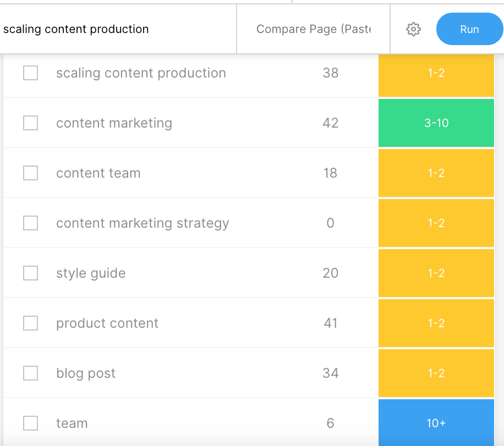The height and width of the screenshot is (446, 504).
Task: Click the green 3-10 range cell
Action: point(436,123)
